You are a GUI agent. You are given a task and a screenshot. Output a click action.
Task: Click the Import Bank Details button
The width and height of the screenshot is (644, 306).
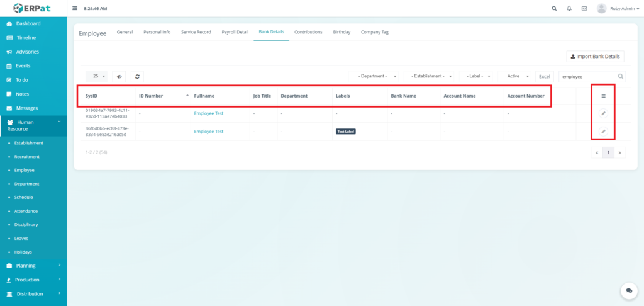pyautogui.click(x=595, y=57)
